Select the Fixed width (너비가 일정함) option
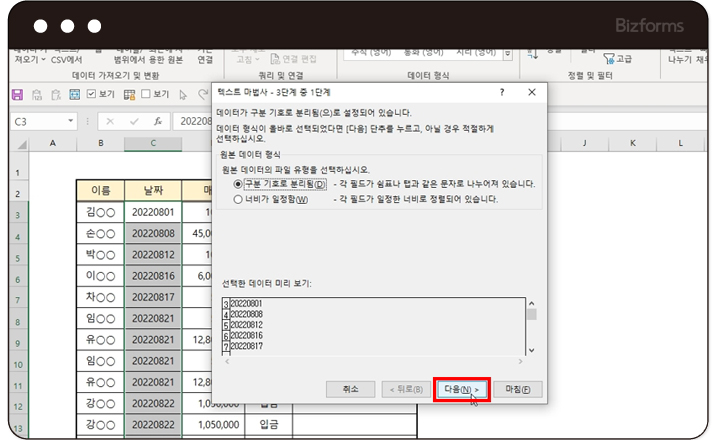Screen dimensions: 715x440 (x=238, y=198)
